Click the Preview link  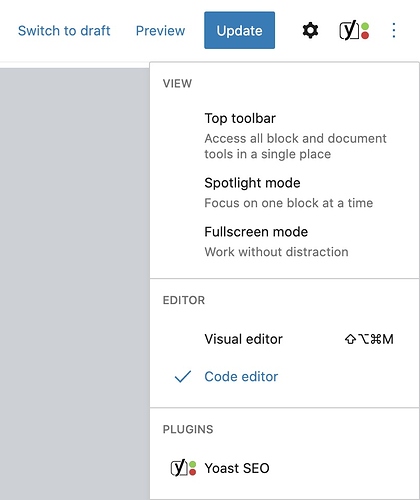160,30
